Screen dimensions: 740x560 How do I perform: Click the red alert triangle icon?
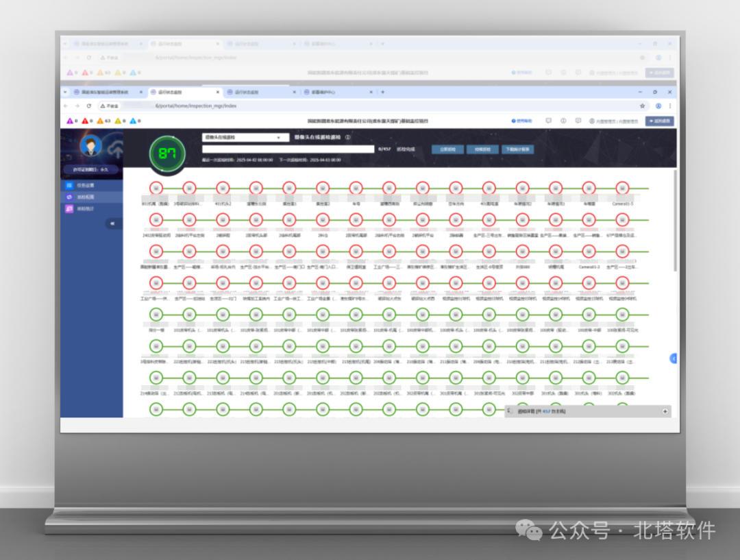pyautogui.click(x=85, y=121)
